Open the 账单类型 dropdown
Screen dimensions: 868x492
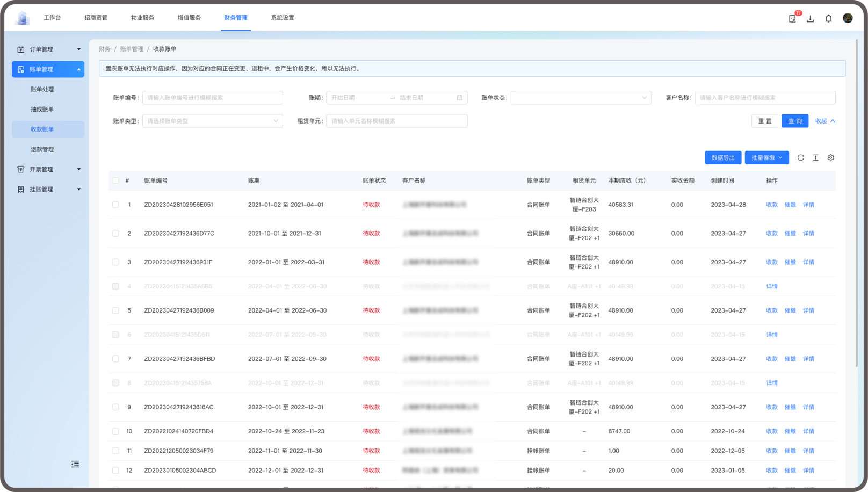[212, 121]
